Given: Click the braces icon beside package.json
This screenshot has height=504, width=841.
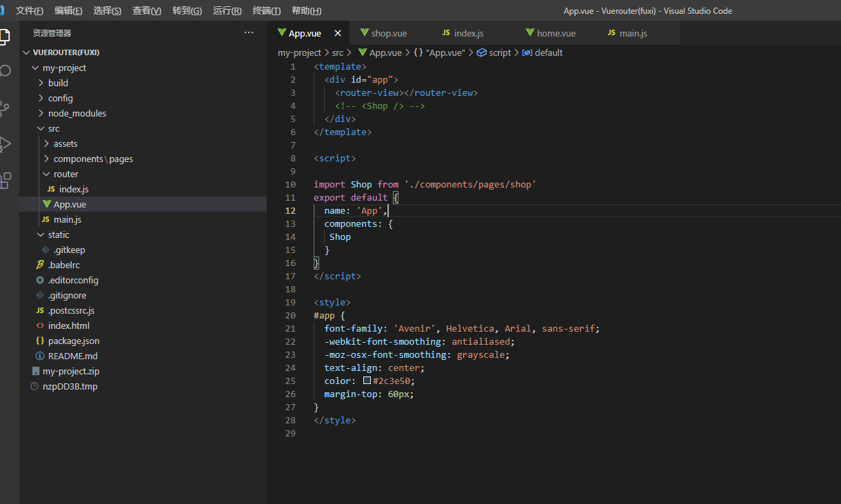Looking at the screenshot, I should [40, 341].
